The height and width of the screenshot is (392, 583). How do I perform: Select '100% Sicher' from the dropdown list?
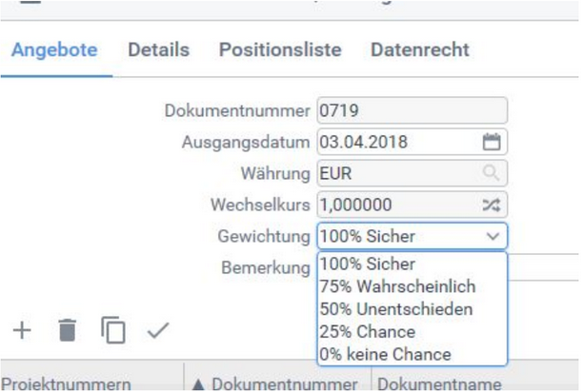click(368, 265)
